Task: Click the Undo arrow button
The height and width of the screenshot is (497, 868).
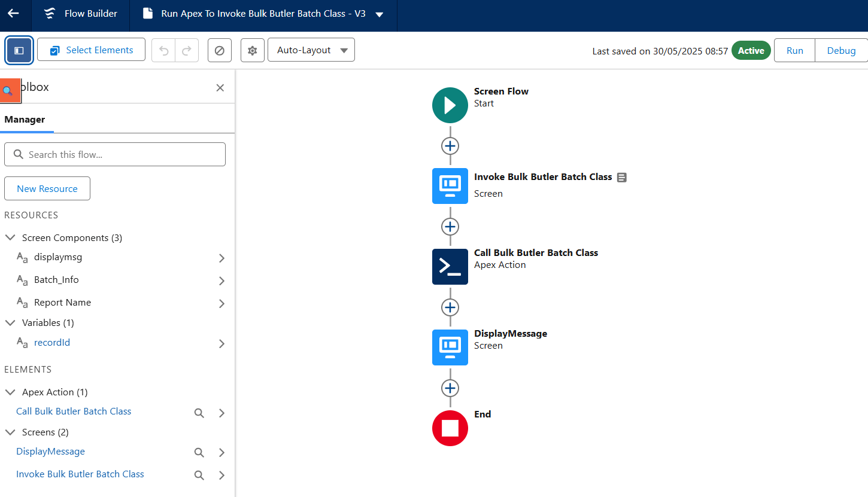Action: (163, 50)
